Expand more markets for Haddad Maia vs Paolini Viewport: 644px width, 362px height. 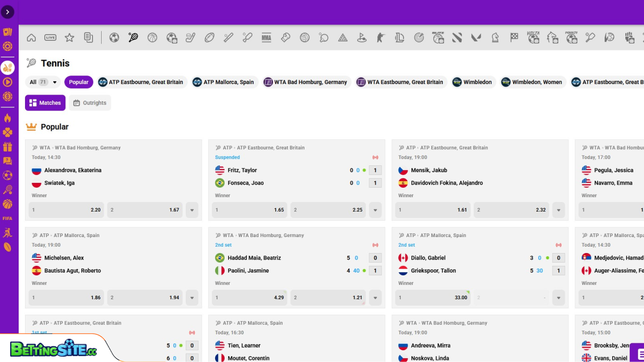click(x=375, y=298)
